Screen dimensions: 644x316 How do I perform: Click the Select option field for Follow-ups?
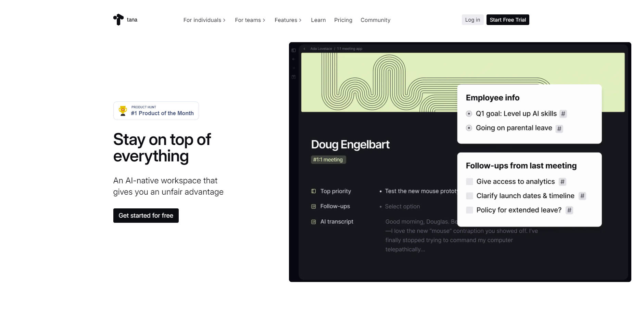402,206
